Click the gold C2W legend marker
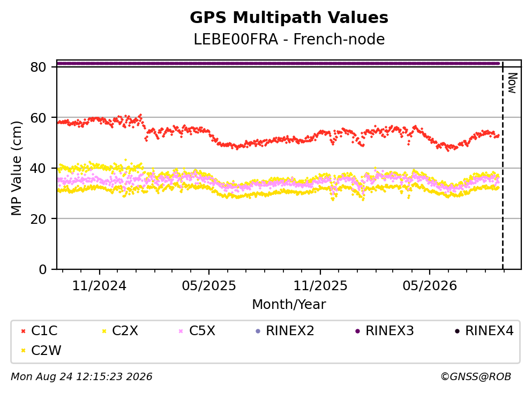 pos(24,351)
